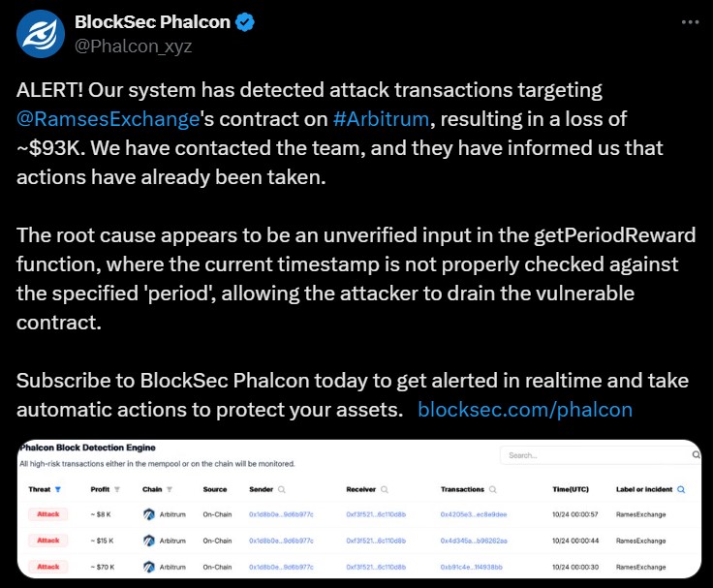Screen dimensions: 713x588
Task: Click the Transactions column search icon
Action: coord(492,489)
